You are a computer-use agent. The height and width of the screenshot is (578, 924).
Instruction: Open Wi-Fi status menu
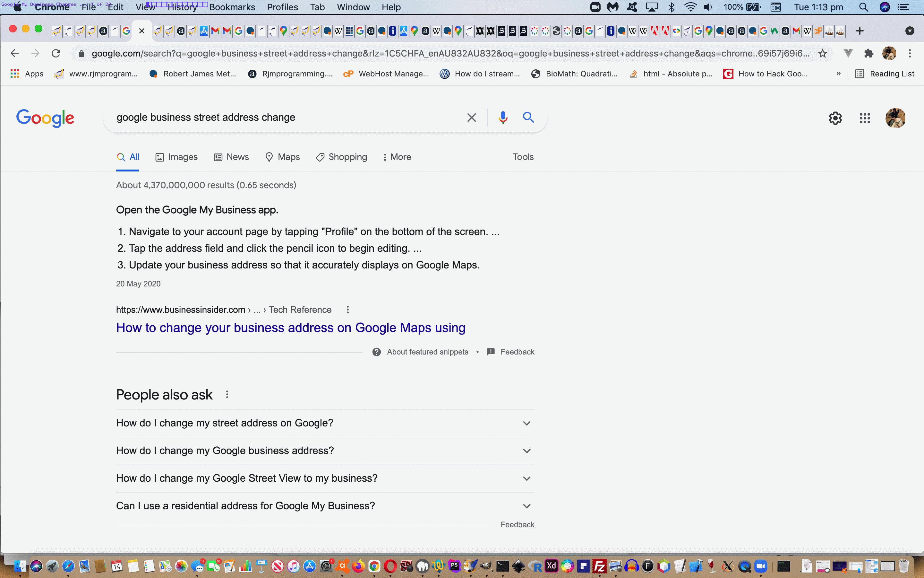tap(690, 7)
